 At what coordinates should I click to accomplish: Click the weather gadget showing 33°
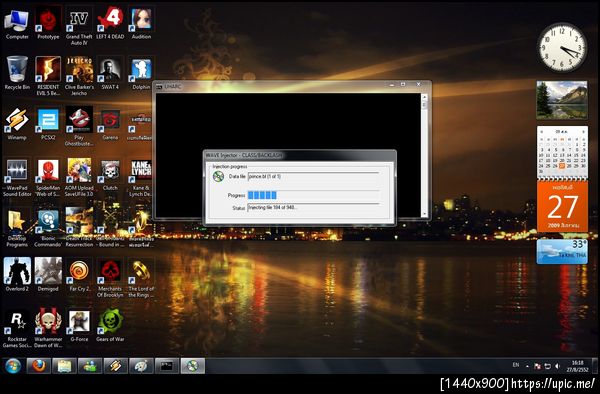click(x=562, y=252)
